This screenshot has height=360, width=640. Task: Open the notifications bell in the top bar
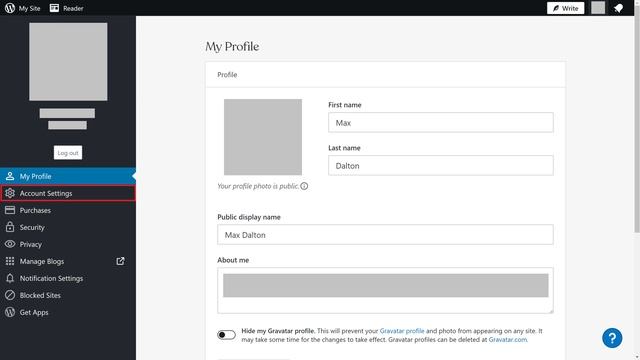[x=618, y=8]
